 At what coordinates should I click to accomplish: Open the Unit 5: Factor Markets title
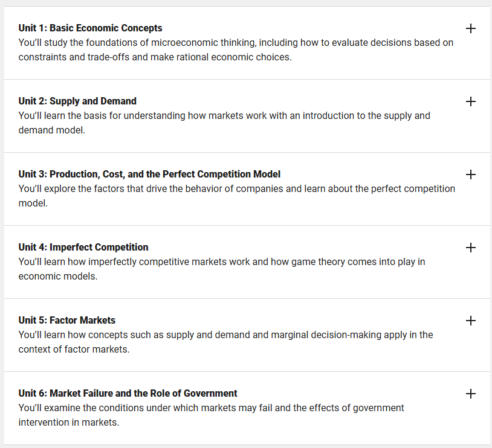pos(67,321)
